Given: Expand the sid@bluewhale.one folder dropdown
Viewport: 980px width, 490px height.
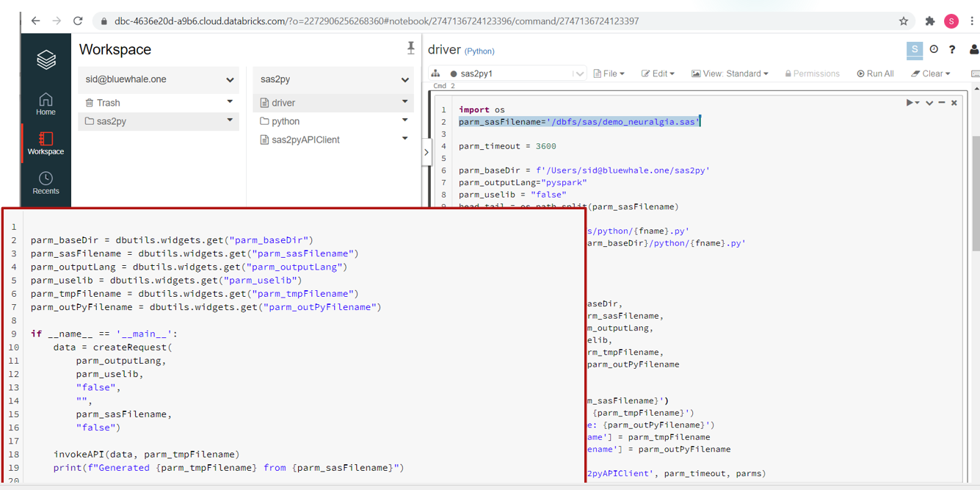Looking at the screenshot, I should point(230,79).
